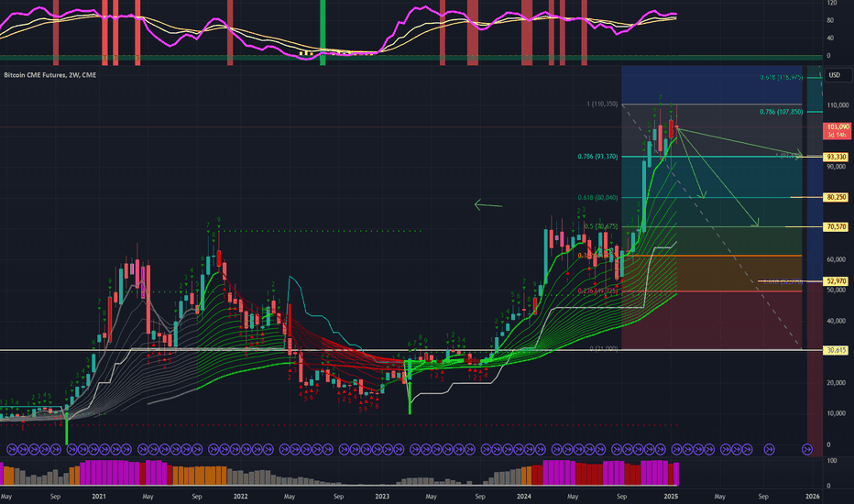Click 100 on the bottom indicator scale
This screenshot has width=854, height=504.
(832, 461)
